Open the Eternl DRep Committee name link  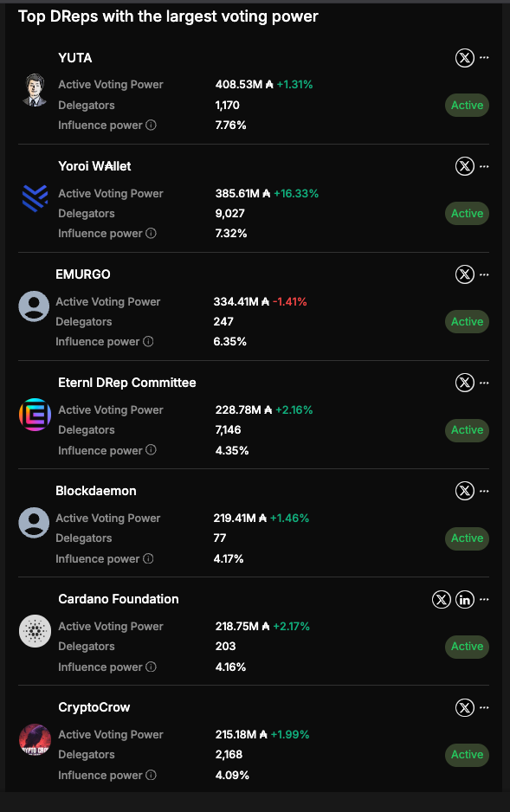(x=127, y=383)
